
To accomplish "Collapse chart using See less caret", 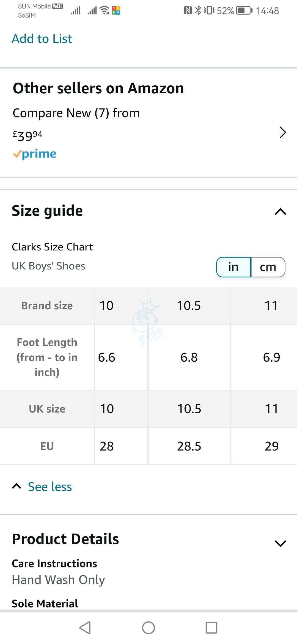I will (x=16, y=486).
